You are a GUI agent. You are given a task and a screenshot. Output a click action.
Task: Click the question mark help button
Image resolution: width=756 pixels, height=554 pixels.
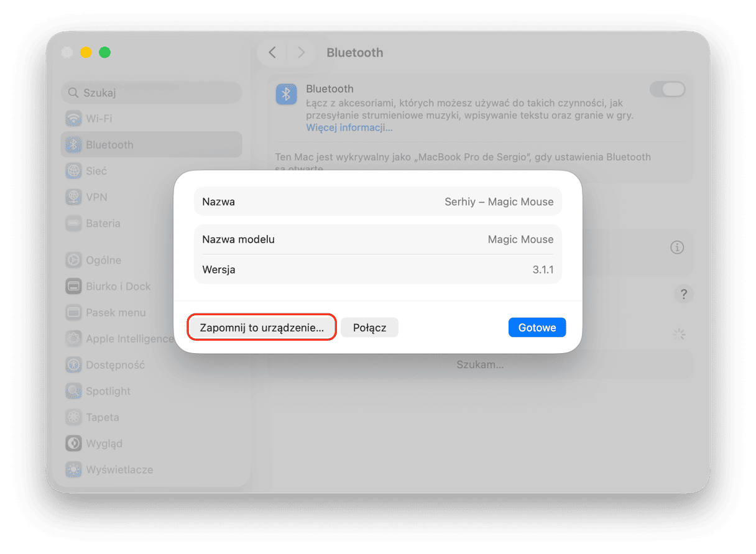[x=684, y=294]
